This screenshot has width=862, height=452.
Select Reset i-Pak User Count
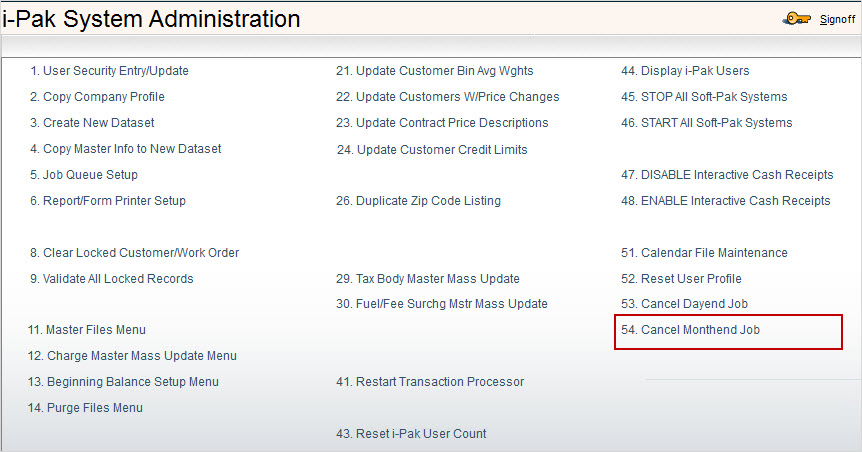tap(411, 434)
